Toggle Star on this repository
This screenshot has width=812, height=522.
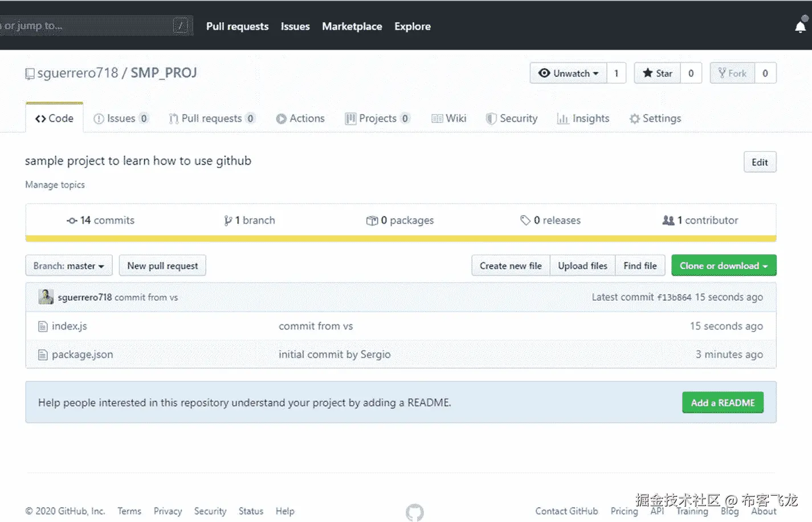(x=657, y=74)
